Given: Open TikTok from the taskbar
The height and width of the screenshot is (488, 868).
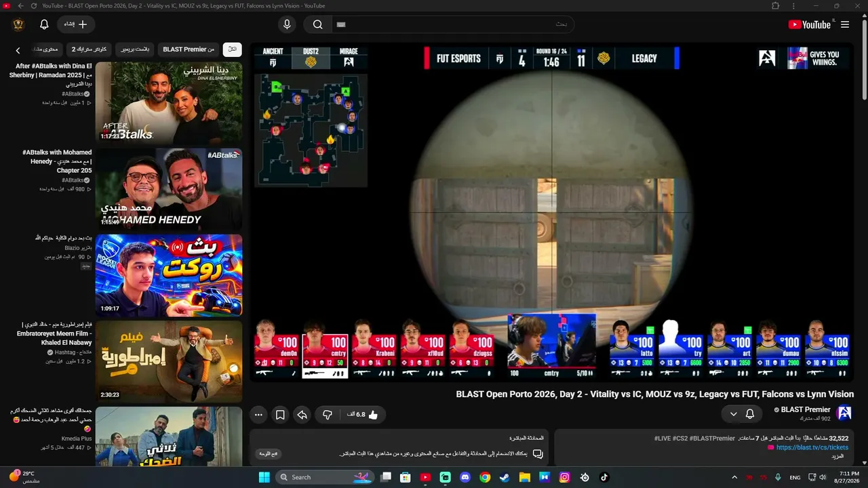Looking at the screenshot, I should (x=604, y=477).
